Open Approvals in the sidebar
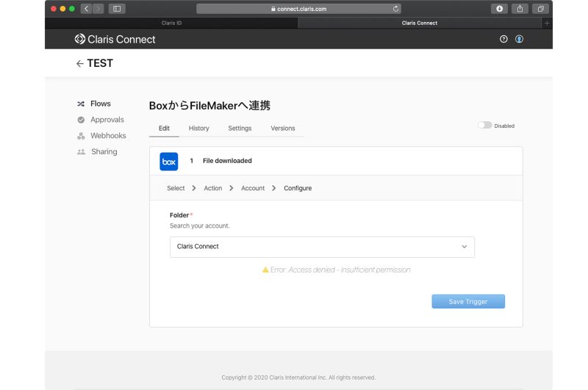Image resolution: width=588 pixels, height=390 pixels. (107, 120)
